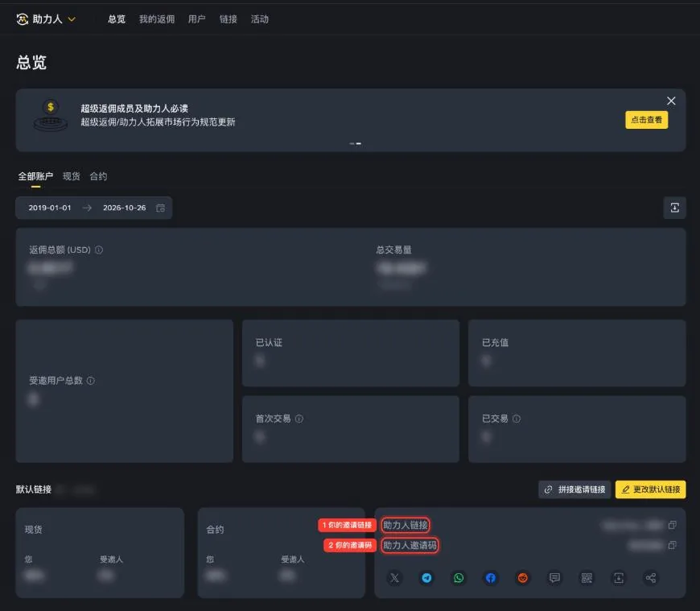This screenshot has height=611, width=700.
Task: Click info icon beside 首次交易
Action: pos(299,419)
